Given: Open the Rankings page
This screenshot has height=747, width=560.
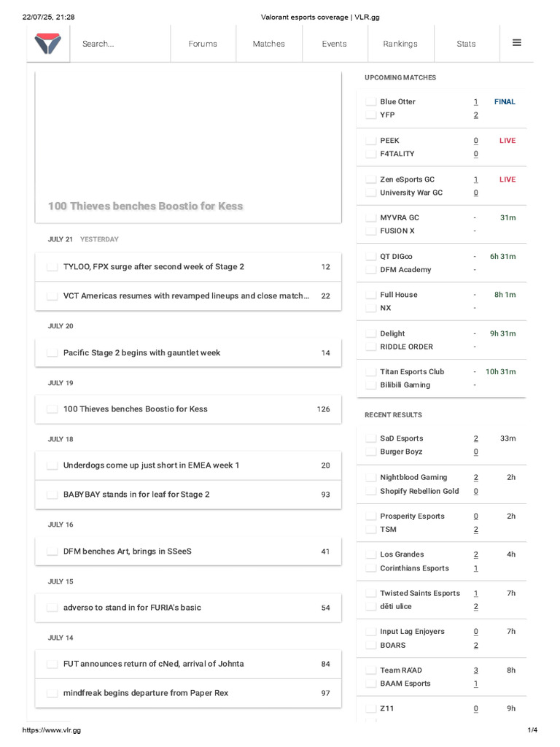Looking at the screenshot, I should pos(400,44).
